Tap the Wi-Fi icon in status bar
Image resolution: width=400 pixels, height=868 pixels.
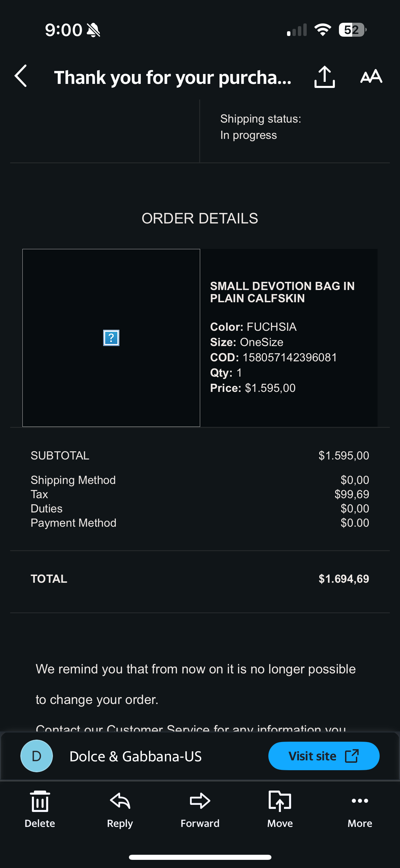[323, 30]
